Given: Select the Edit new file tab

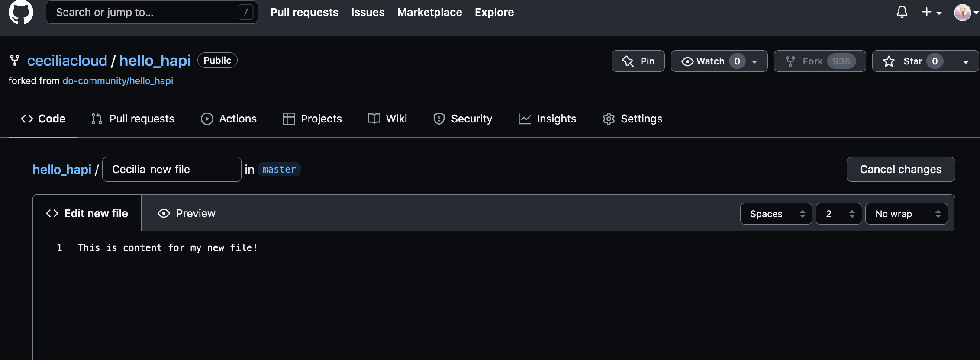Looking at the screenshot, I should [x=87, y=213].
